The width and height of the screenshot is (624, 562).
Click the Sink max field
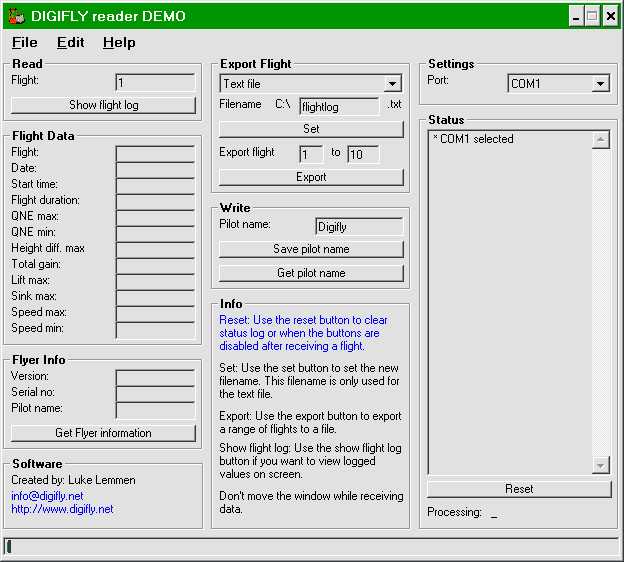tap(156, 298)
